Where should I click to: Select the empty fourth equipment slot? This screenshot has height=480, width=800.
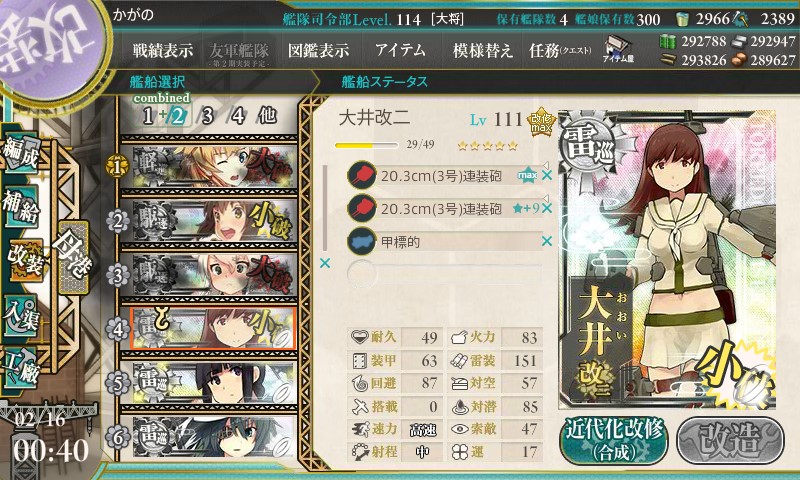(x=444, y=274)
